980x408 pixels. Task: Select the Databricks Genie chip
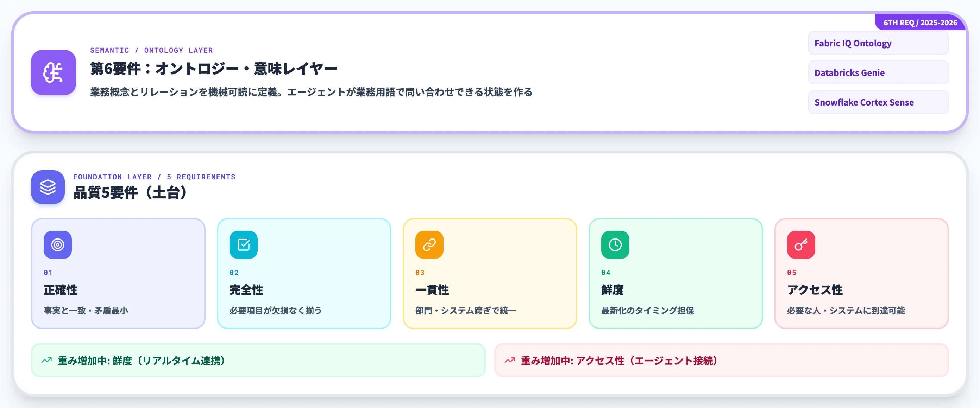(x=878, y=72)
